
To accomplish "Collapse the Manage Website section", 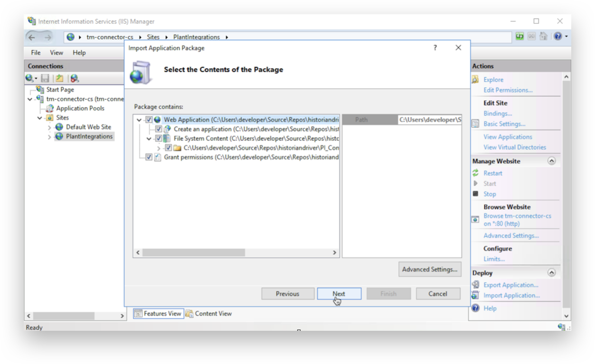I will click(x=551, y=161).
